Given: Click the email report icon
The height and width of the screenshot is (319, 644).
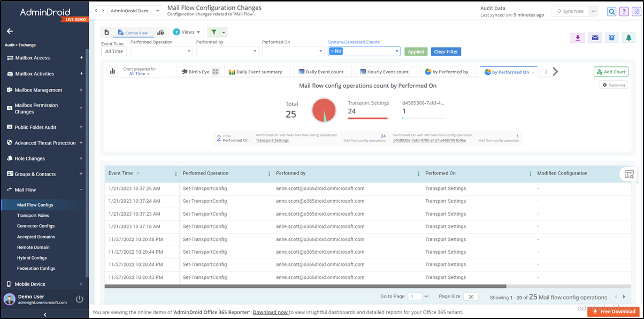Looking at the screenshot, I should click(595, 37).
